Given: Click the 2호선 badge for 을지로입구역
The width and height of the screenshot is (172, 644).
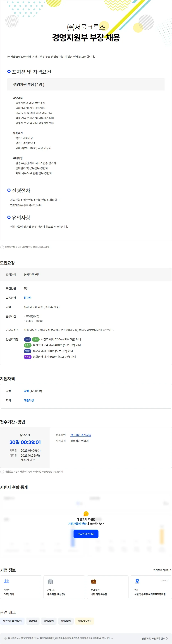Looking at the screenshot, I should 27,345.
